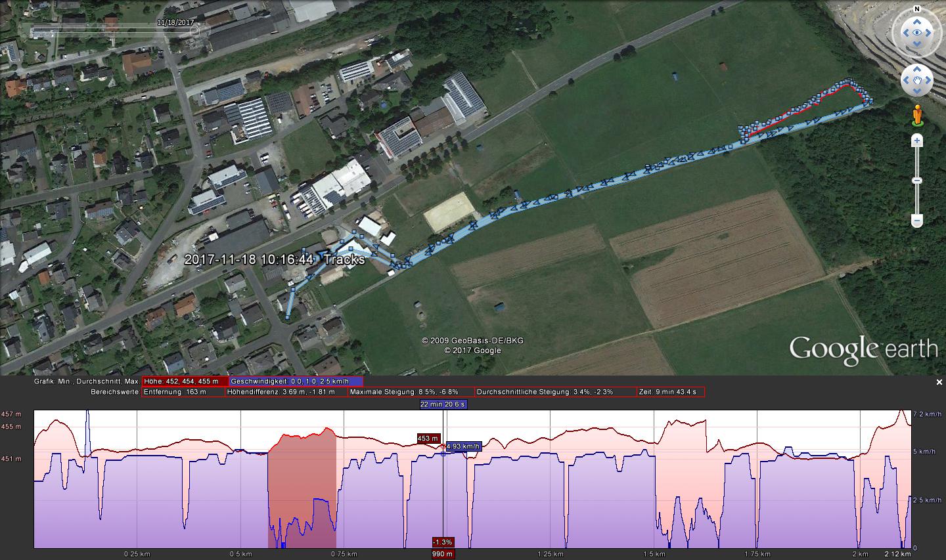Click the zoom out minus button
The height and width of the screenshot is (560, 946).
[916, 221]
